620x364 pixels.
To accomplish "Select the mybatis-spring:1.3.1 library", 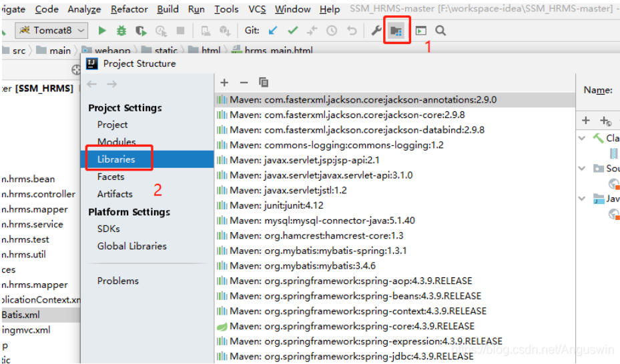I will 395,251.
